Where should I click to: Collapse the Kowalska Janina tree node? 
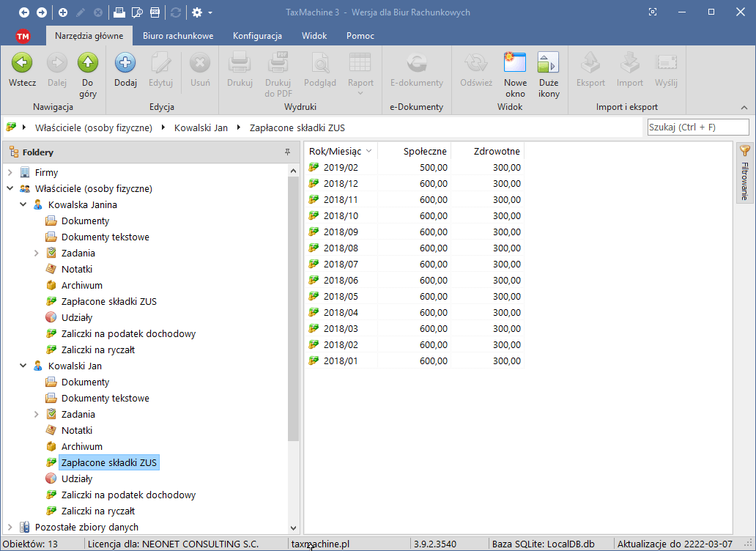pos(23,205)
